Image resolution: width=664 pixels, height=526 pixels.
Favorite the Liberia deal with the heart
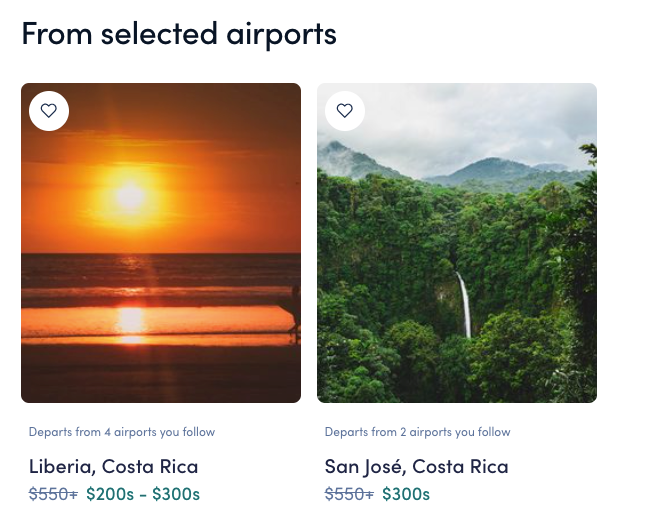[x=49, y=111]
